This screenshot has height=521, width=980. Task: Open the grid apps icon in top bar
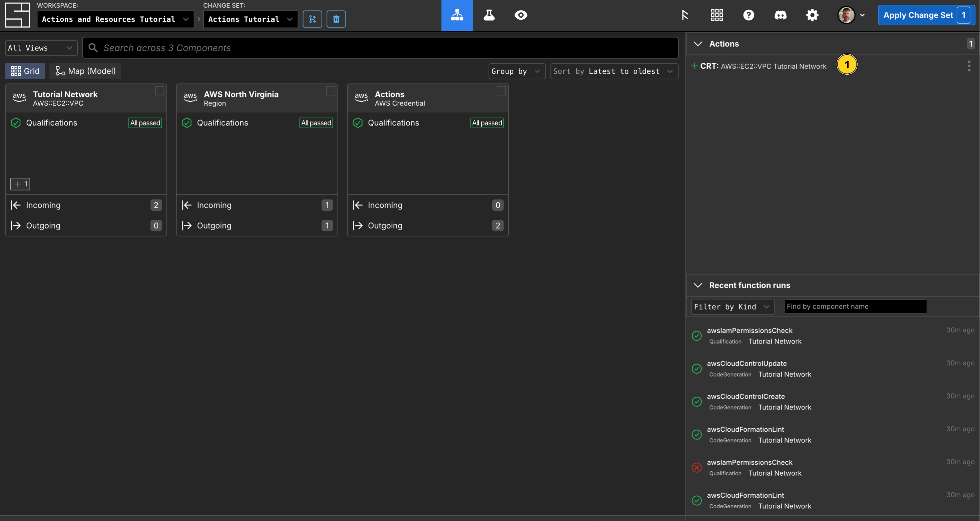click(x=717, y=15)
